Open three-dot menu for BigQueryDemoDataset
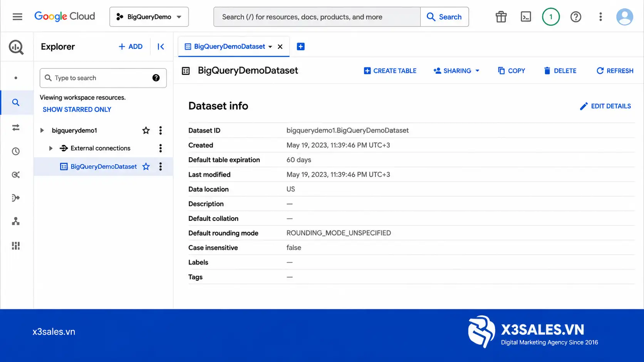 pyautogui.click(x=161, y=167)
